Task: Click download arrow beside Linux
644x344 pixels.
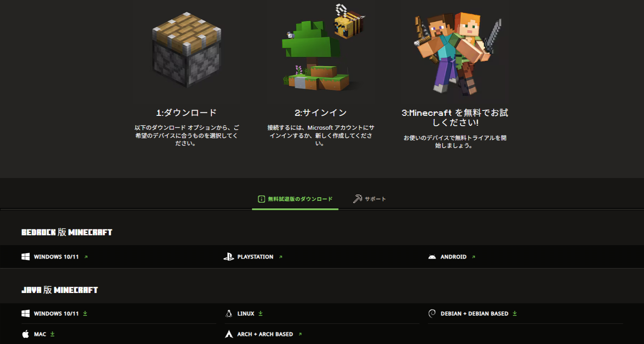Action: pos(260,314)
